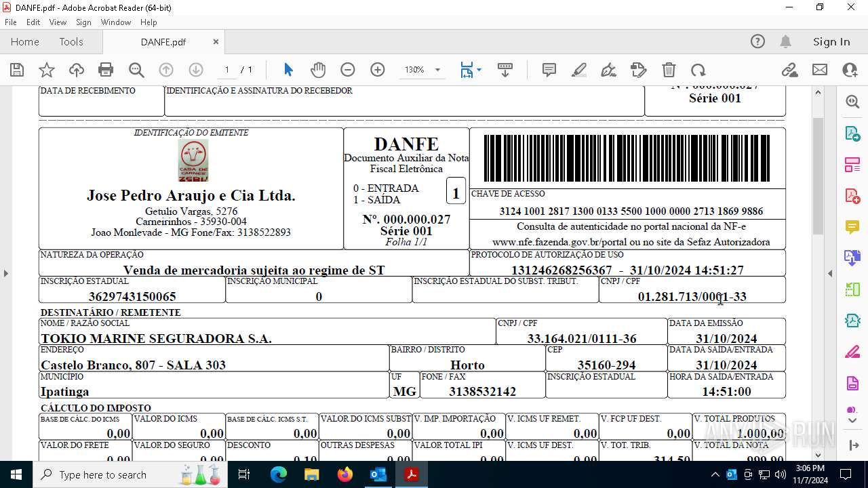Screen dimensions: 868x488
Task: Send the file by email with the envelope icon
Action: pos(820,70)
